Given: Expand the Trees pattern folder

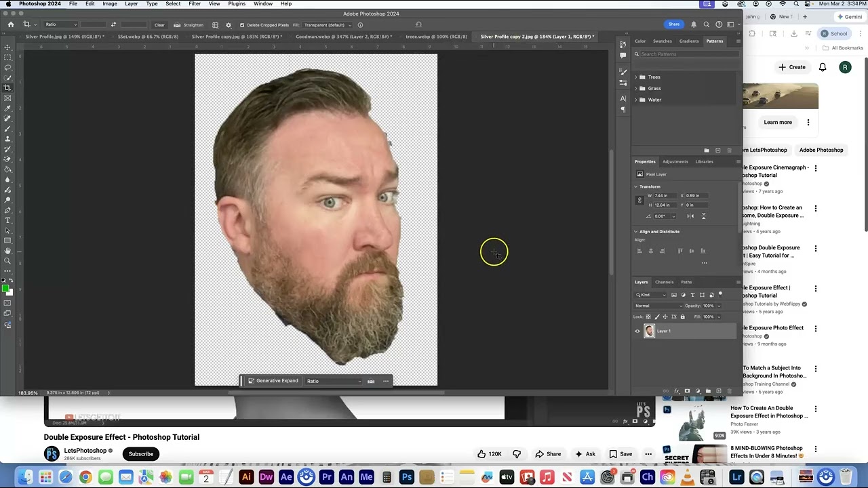Looking at the screenshot, I should (636, 77).
